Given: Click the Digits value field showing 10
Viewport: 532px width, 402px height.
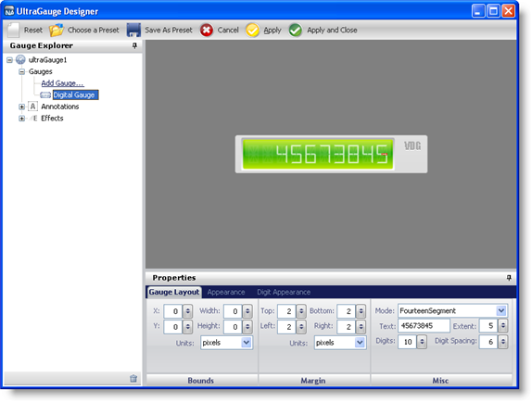Looking at the screenshot, I should click(408, 341).
